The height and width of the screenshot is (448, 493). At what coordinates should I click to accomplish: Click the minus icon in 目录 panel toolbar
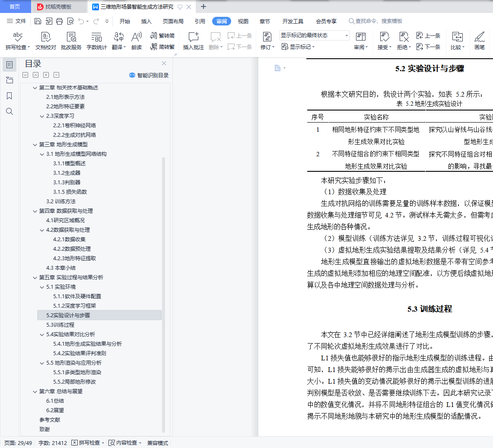[x=56, y=75]
